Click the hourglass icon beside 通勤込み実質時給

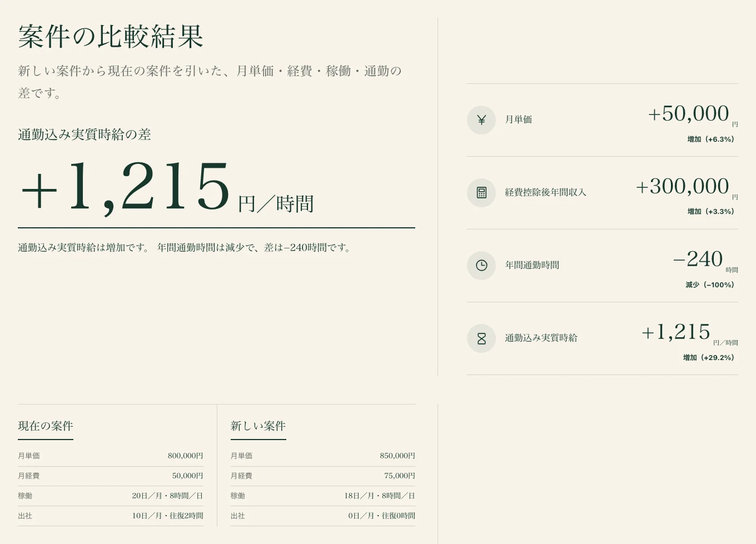point(481,338)
